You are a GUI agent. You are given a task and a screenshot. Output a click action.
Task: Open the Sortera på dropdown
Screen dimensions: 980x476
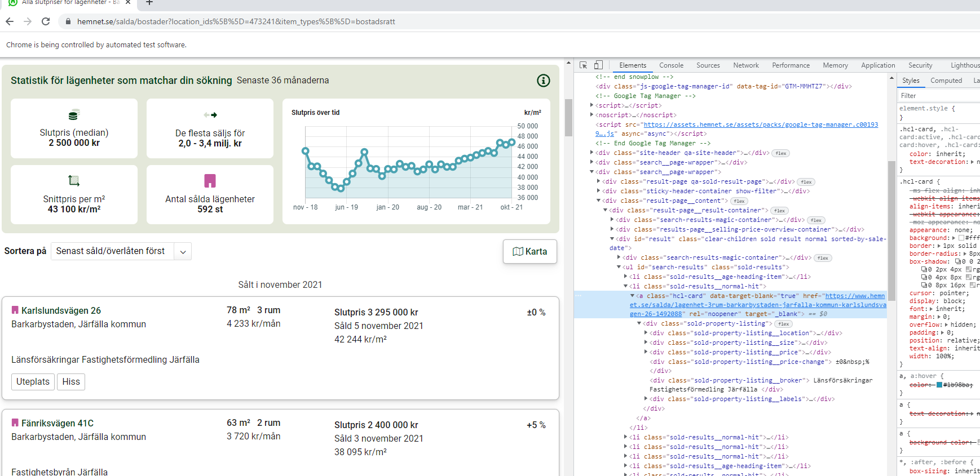pyautogui.click(x=121, y=251)
